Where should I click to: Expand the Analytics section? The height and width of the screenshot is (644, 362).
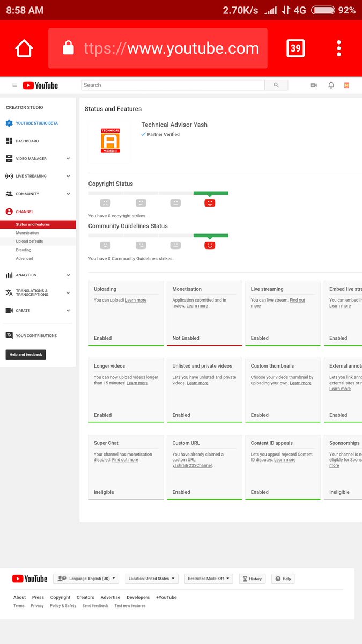pyautogui.click(x=68, y=275)
